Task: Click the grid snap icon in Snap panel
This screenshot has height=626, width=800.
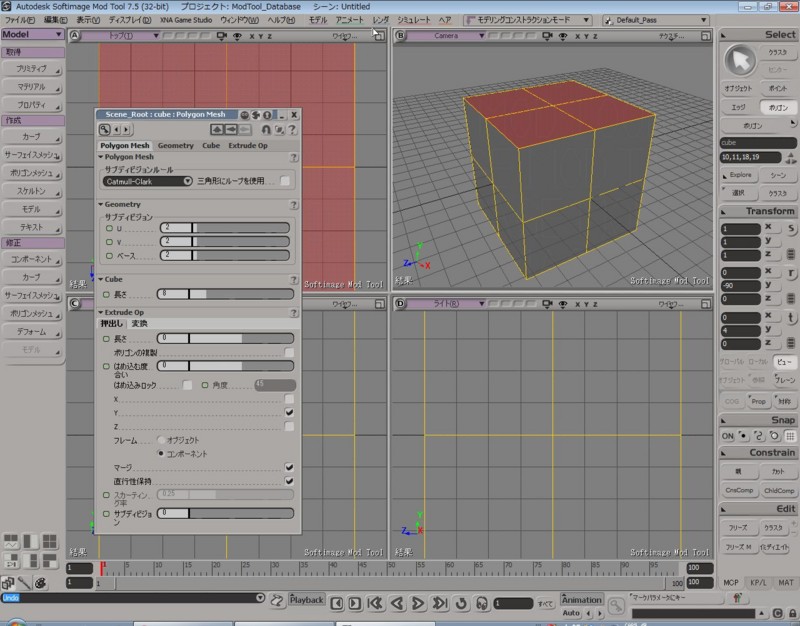Action: (x=790, y=436)
